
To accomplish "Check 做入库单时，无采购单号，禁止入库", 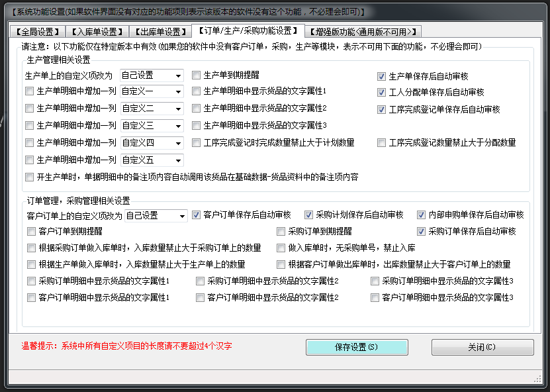I will pyautogui.click(x=281, y=248).
